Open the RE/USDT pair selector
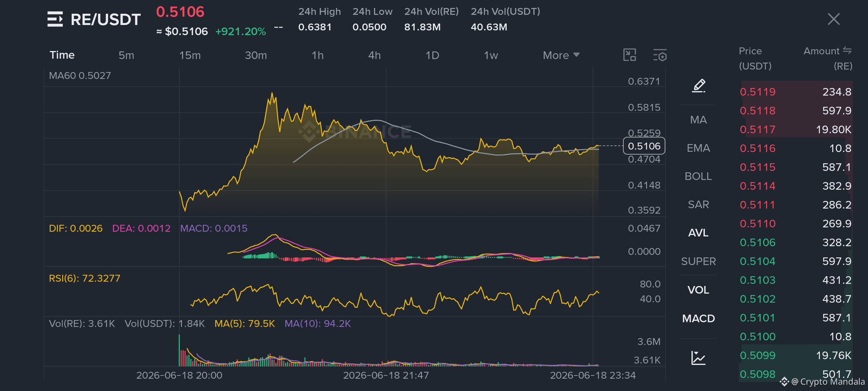868x391 pixels. (106, 20)
